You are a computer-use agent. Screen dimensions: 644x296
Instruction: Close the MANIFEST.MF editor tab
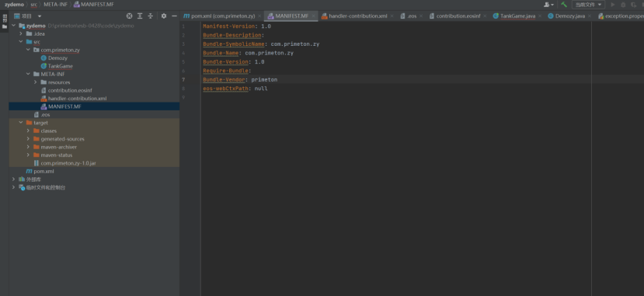[314, 16]
